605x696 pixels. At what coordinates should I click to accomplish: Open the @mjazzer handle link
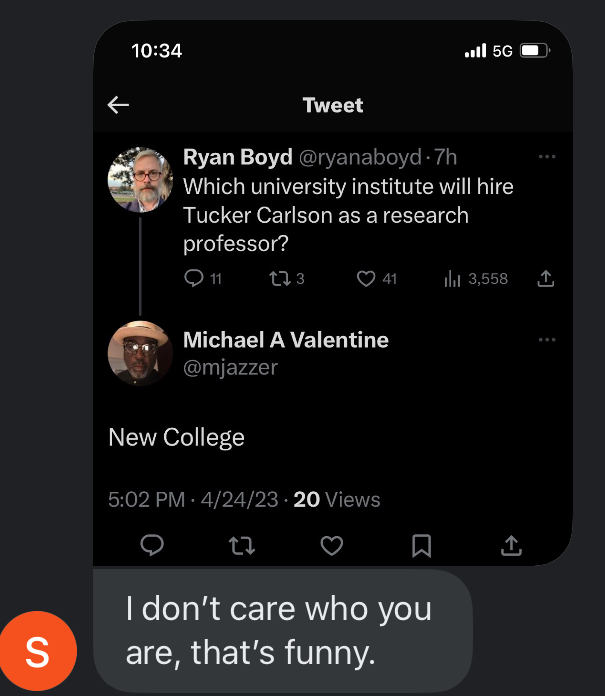[x=230, y=367]
